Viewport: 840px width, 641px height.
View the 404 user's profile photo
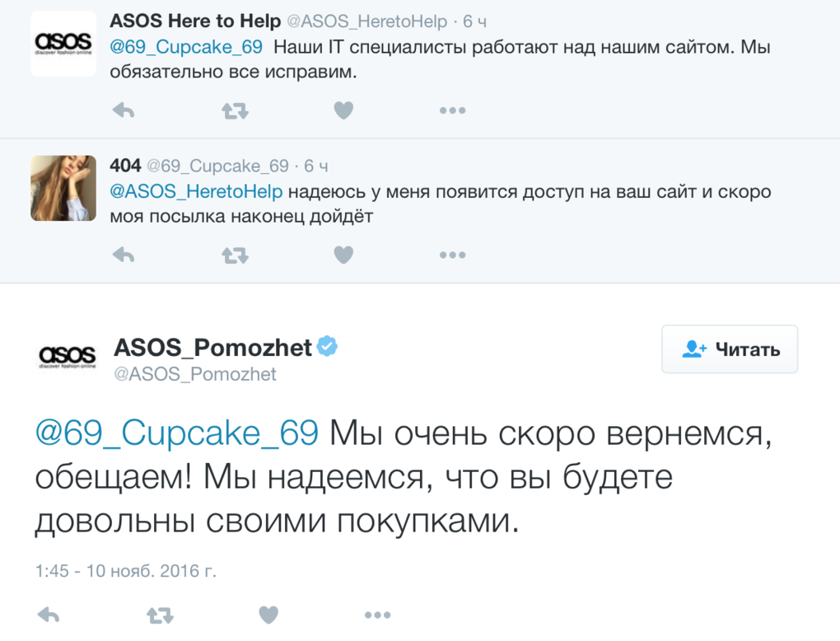click(x=63, y=188)
